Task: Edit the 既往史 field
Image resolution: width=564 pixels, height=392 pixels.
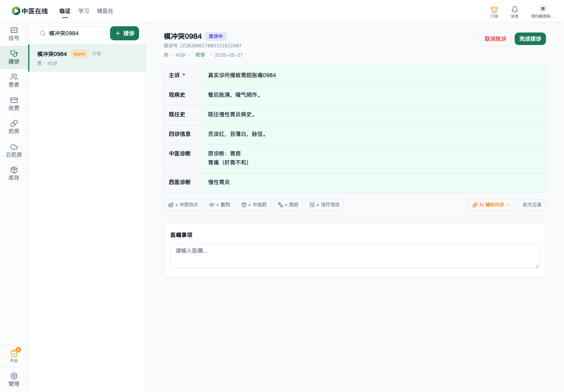Action: point(374,115)
